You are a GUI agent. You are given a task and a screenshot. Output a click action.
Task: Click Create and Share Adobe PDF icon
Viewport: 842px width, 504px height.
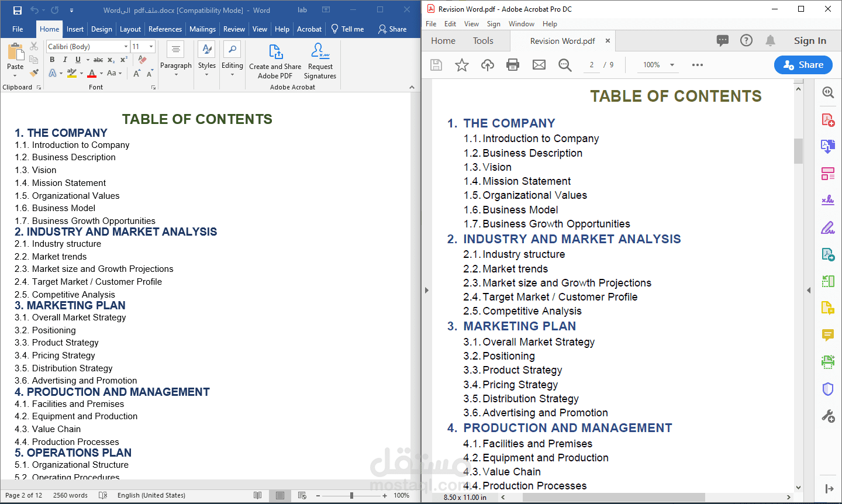point(275,51)
